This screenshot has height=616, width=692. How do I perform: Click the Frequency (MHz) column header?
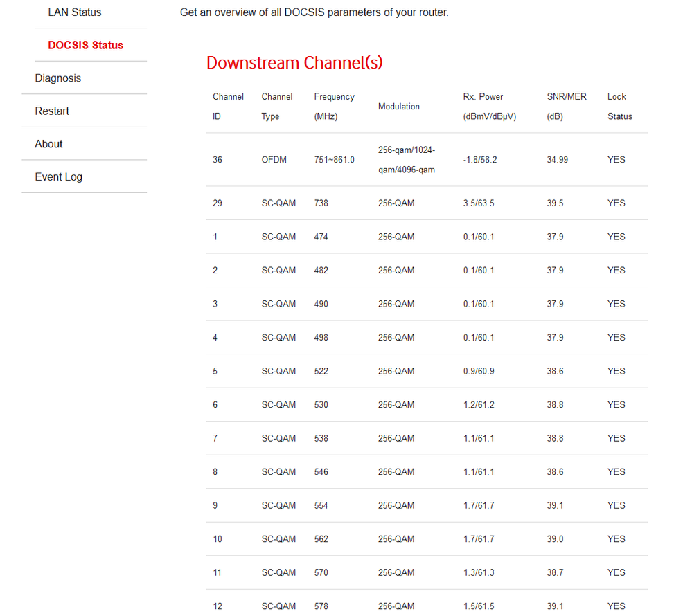(x=334, y=107)
